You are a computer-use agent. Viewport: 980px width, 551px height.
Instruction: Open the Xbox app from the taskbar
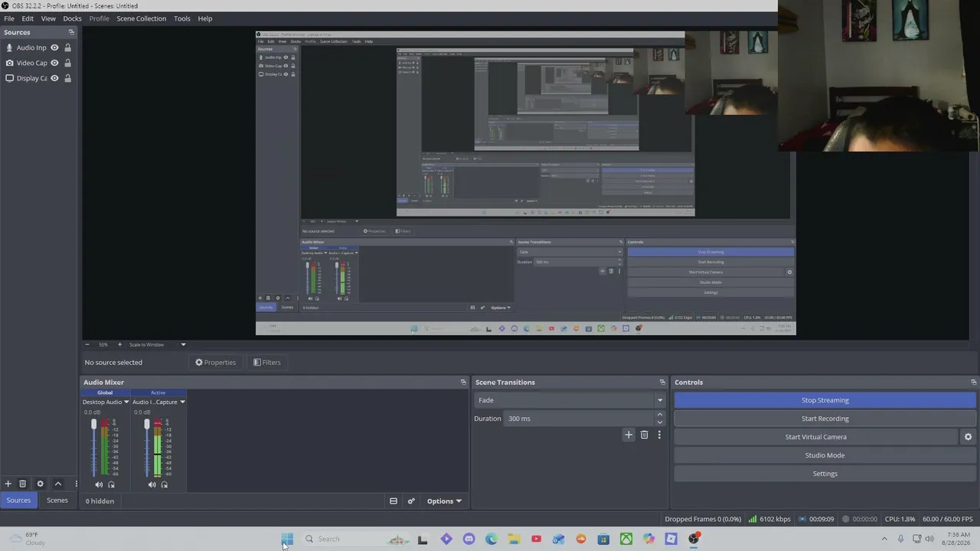coord(626,539)
